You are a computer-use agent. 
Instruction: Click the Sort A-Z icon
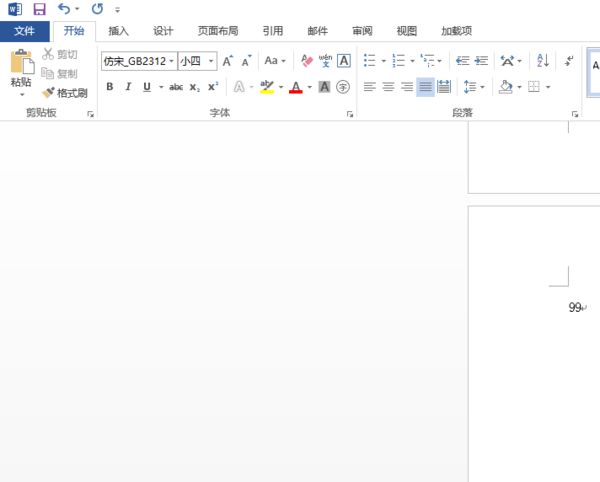coord(543,61)
